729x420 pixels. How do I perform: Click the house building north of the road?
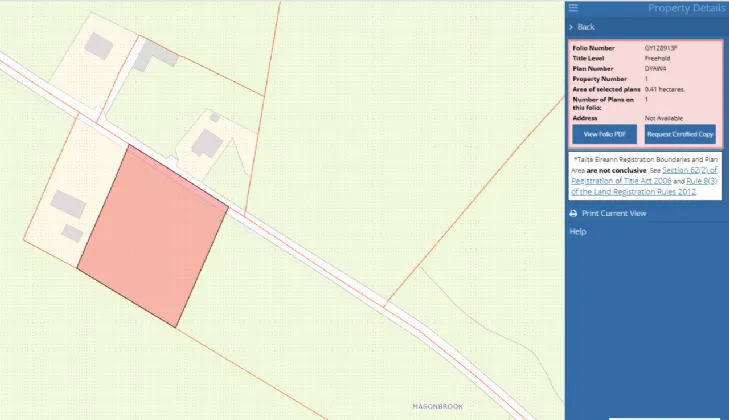208,143
